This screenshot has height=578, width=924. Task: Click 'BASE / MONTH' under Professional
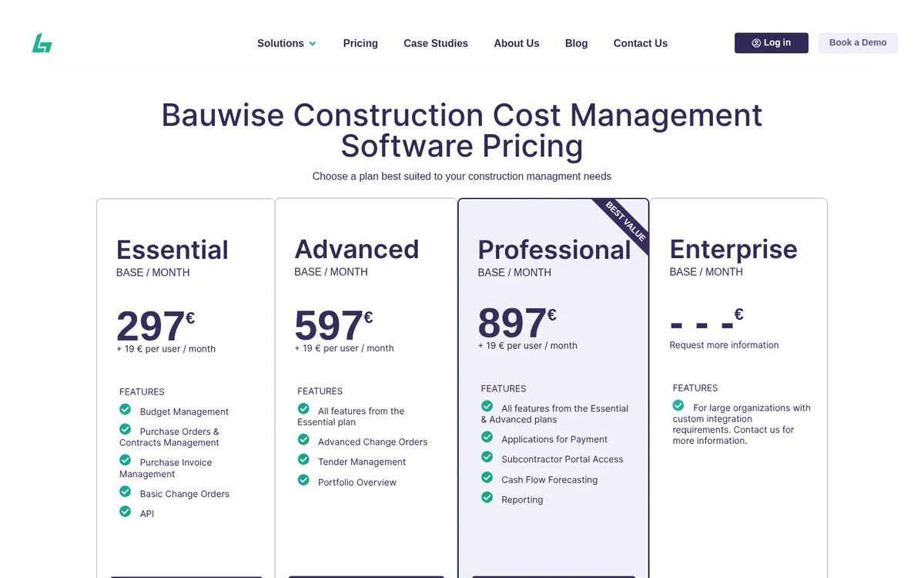tap(514, 273)
